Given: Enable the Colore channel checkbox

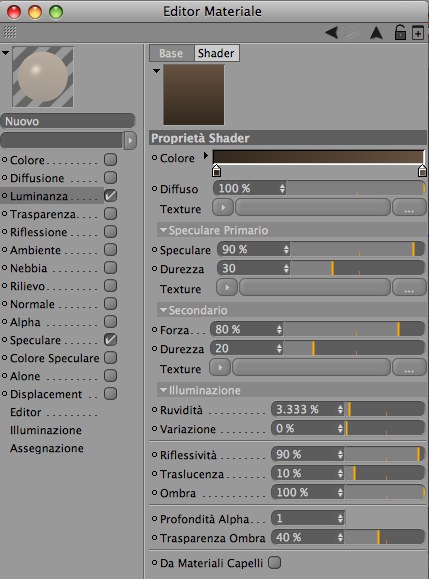Looking at the screenshot, I should (110, 160).
